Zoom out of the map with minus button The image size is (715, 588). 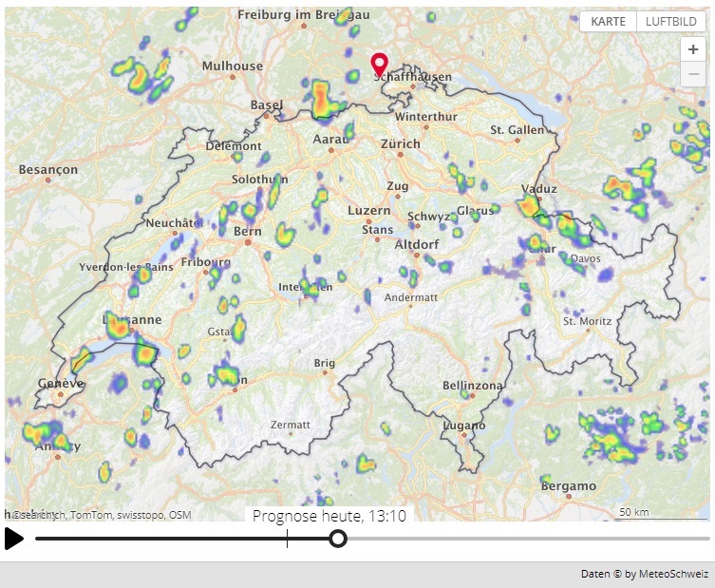coord(693,74)
